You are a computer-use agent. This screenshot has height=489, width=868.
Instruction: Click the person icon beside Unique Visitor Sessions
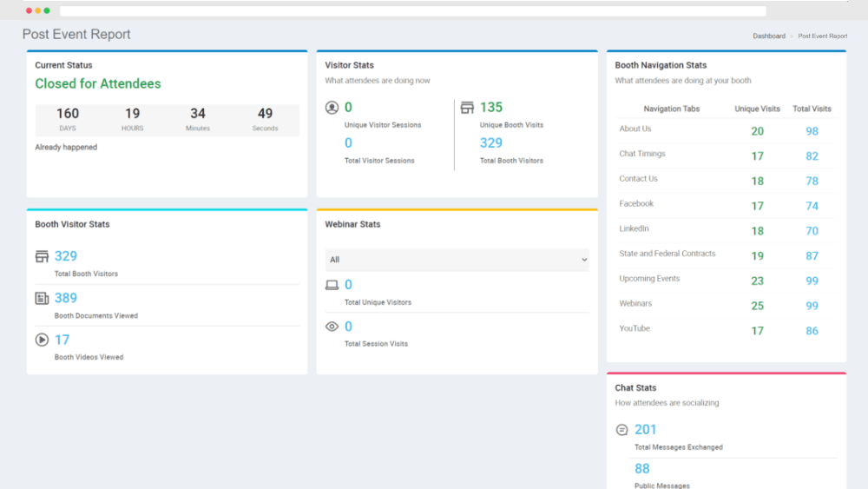click(332, 108)
